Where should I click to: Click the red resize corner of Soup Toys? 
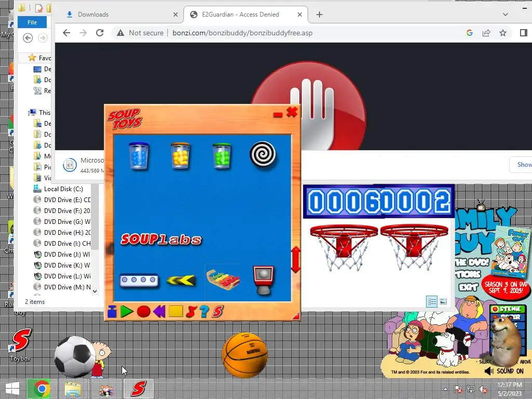point(296,316)
